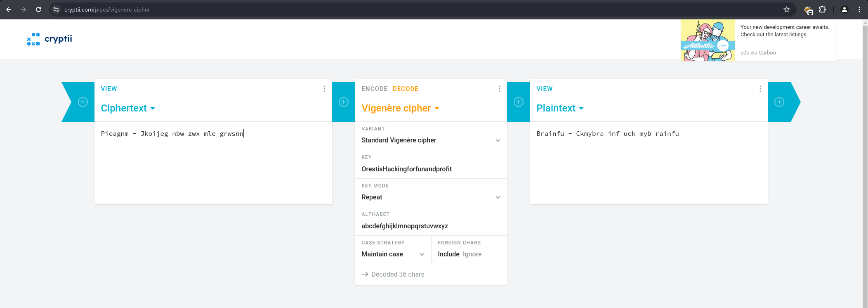Switch the cipher brick to DECODE
Image resolution: width=868 pixels, height=308 pixels.
click(406, 89)
